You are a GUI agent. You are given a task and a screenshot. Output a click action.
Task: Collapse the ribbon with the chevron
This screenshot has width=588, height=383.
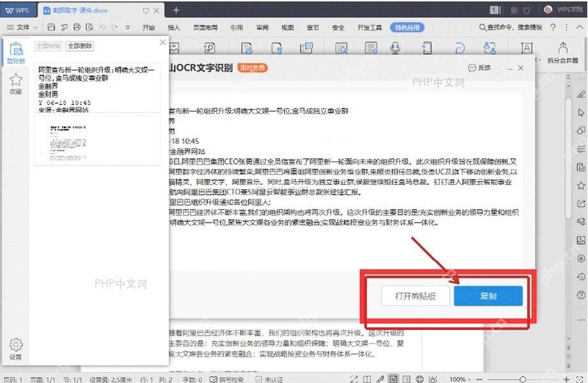pyautogui.click(x=580, y=27)
